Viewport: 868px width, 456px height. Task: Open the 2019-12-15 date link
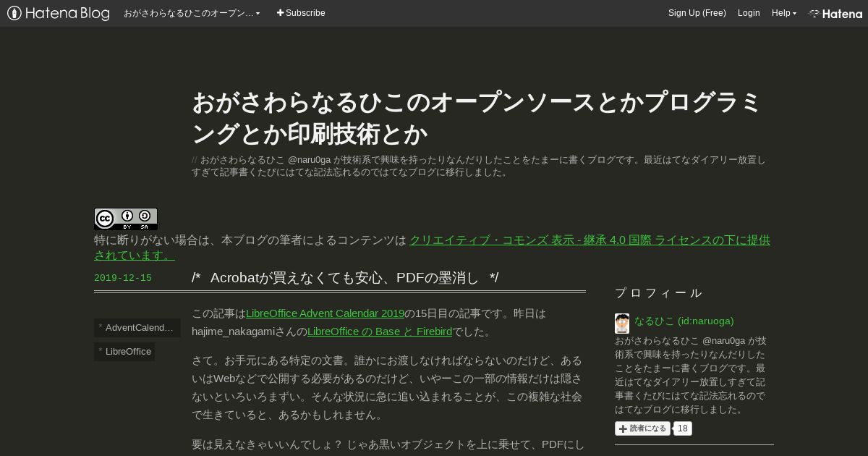(x=123, y=278)
